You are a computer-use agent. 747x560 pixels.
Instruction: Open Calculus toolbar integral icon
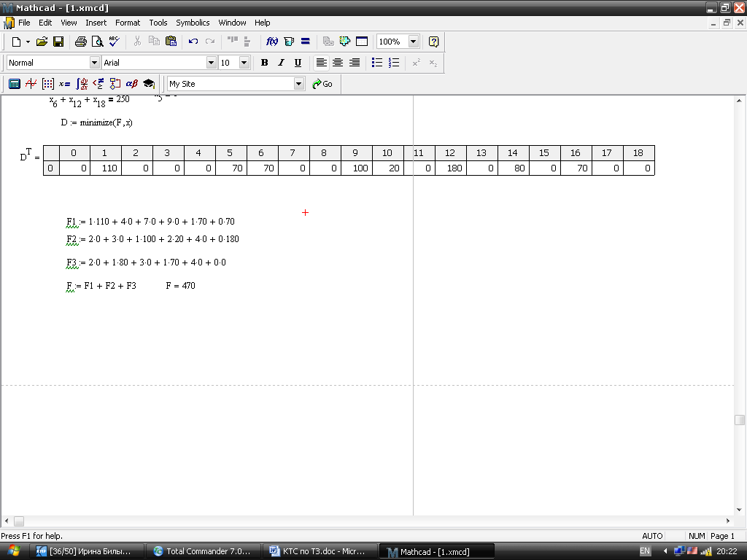point(82,85)
